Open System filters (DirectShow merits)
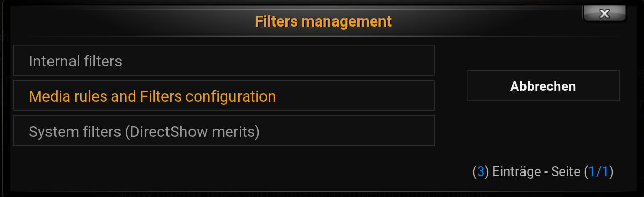 pyautogui.click(x=224, y=131)
